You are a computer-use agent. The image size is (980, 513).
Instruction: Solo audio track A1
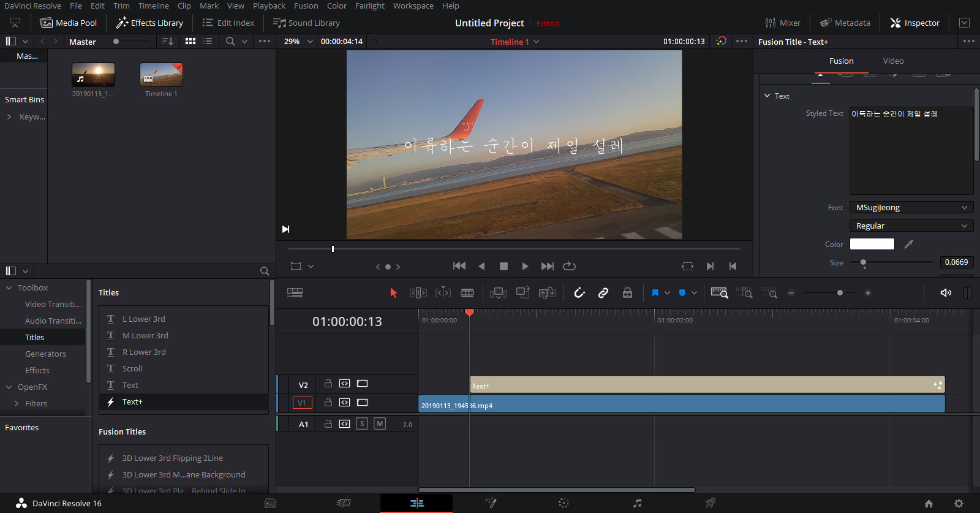pos(362,424)
